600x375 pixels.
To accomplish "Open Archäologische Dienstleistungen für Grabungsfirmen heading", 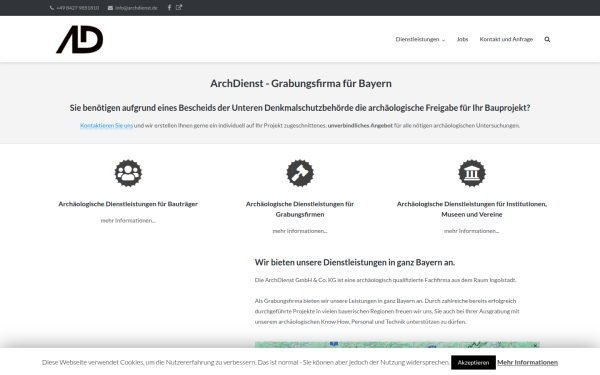I will coord(300,209).
